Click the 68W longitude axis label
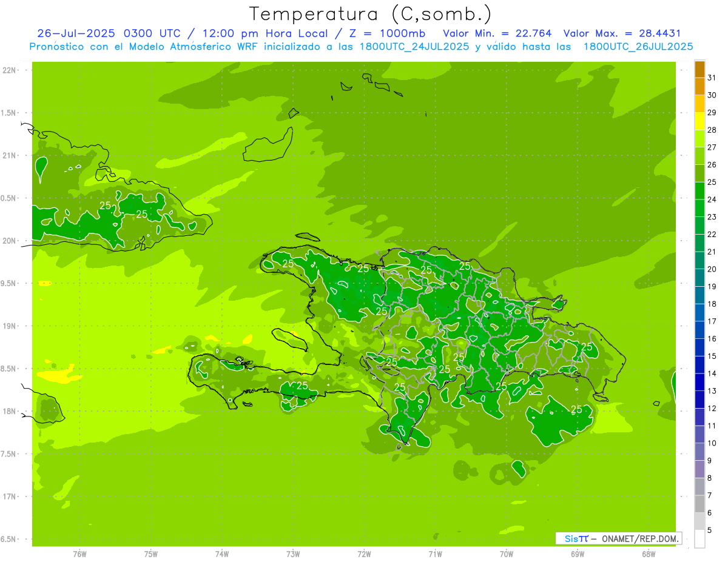Viewport: 728px width, 562px height. pos(649,555)
